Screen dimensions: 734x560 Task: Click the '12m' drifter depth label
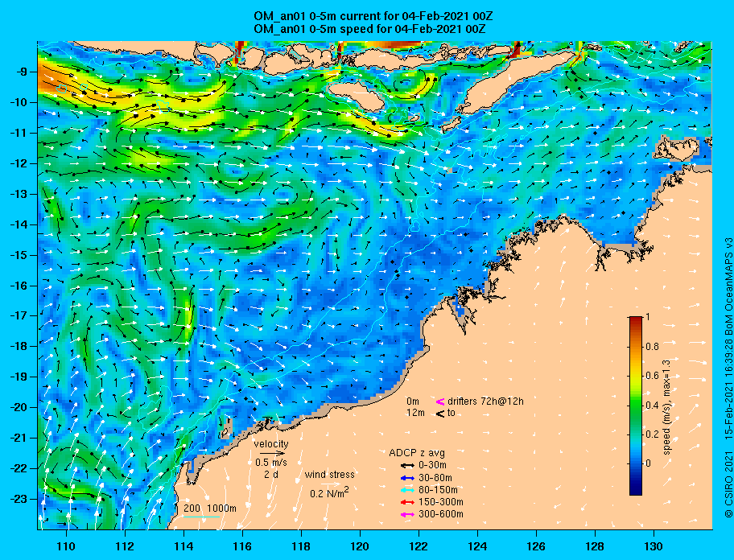[x=415, y=413]
